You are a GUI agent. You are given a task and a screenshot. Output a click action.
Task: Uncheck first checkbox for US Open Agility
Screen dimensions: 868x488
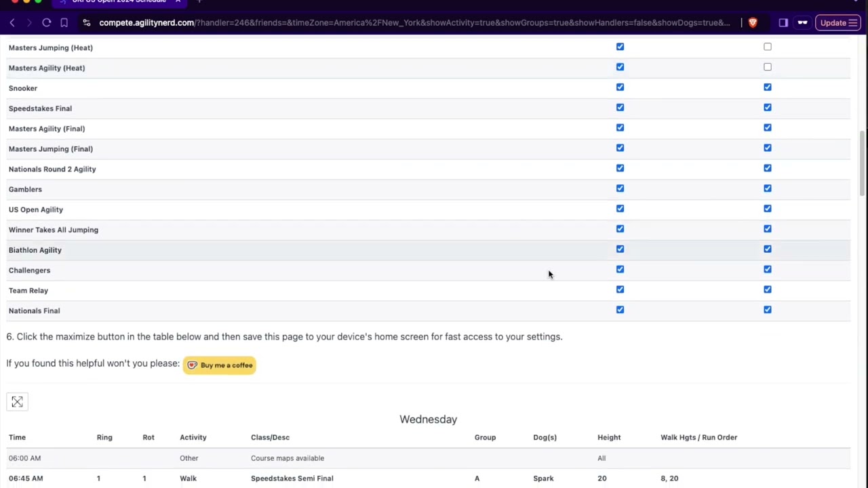point(620,209)
